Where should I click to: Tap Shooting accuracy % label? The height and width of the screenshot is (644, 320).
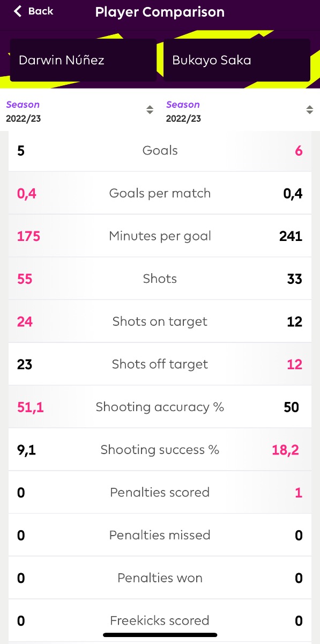click(160, 407)
